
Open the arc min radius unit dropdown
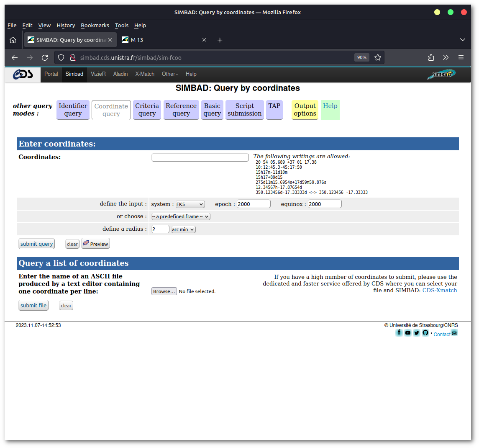[x=183, y=229]
